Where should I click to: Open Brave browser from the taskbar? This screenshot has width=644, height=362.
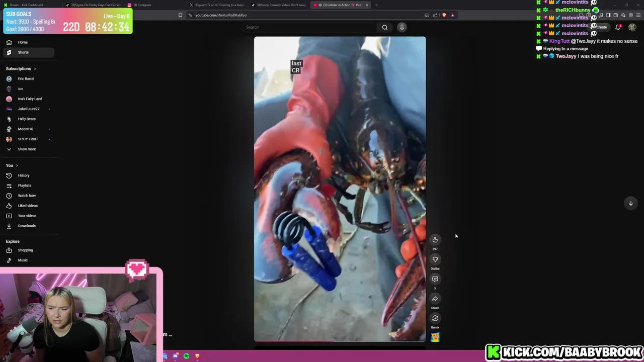(197, 356)
